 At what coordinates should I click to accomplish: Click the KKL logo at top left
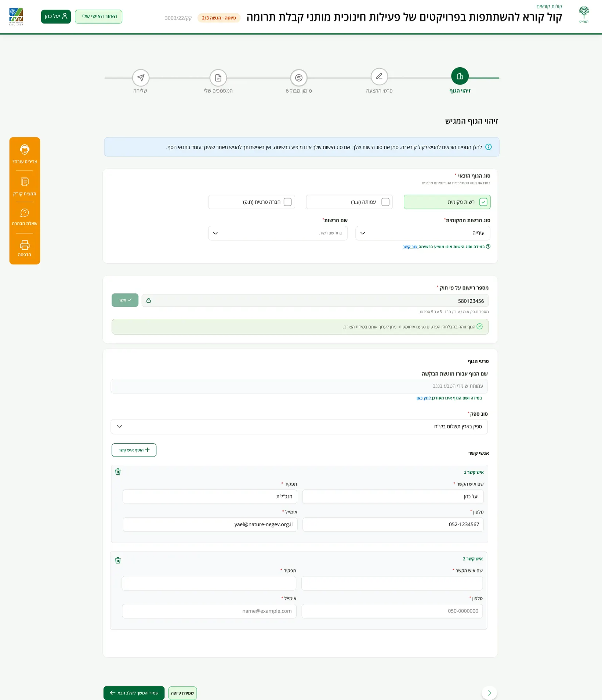[x=16, y=17]
